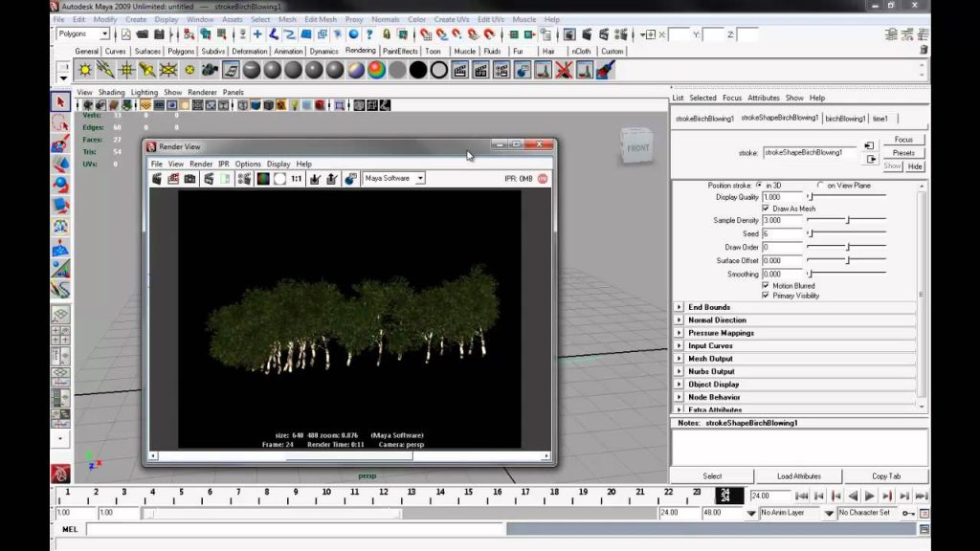
Task: Expand the Input Curves section
Action: (x=679, y=345)
